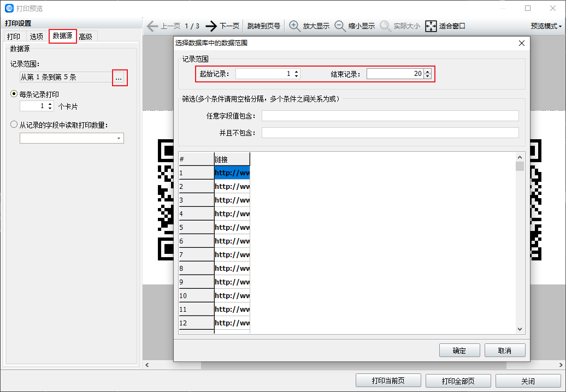The height and width of the screenshot is (392, 566).
Task: Decrease the end record value
Action: point(427,76)
